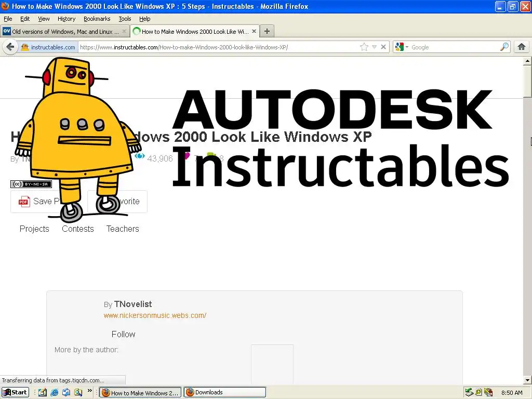The image size is (532, 399).
Task: Stop loading the page with X button
Action: pos(383,47)
